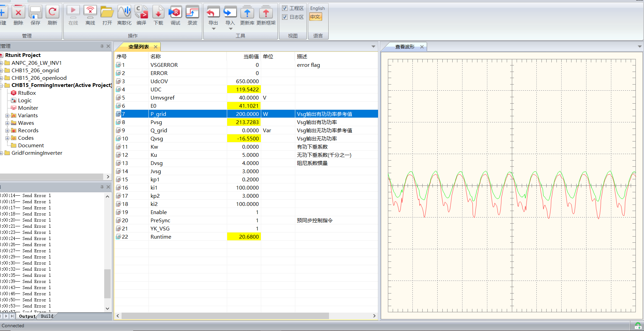Open the waveform panel tab dropdown arrow
The width and height of the screenshot is (644, 331).
[640, 46]
